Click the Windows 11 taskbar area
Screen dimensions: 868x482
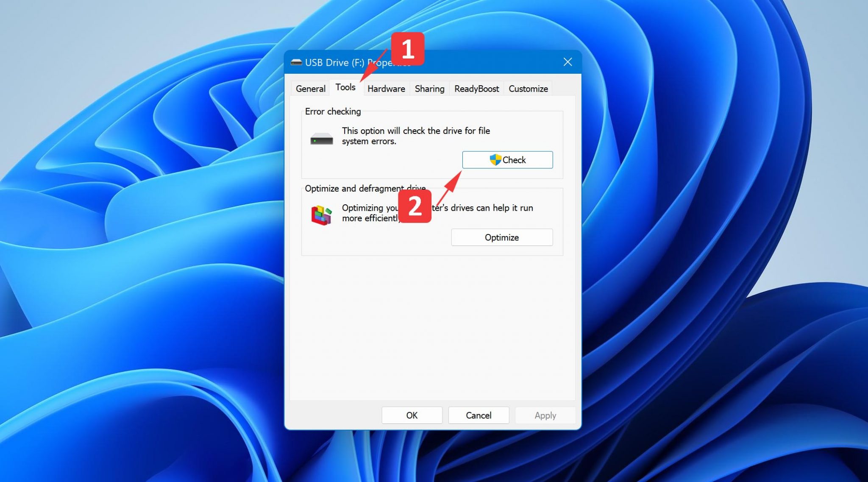tap(434, 475)
